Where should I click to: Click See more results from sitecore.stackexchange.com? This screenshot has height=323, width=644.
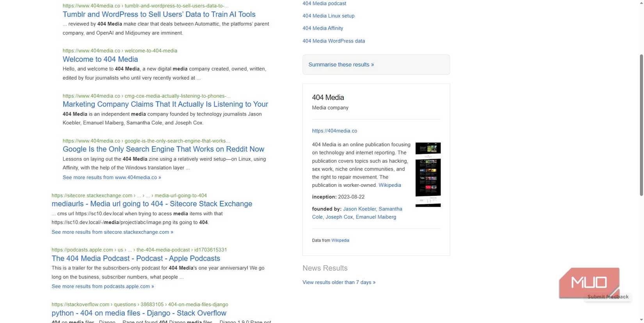[112, 232]
